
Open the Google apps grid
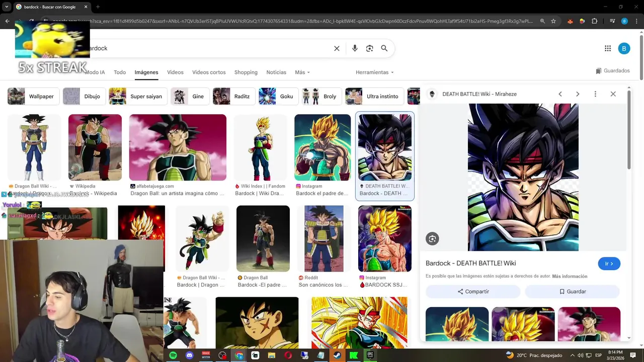tap(608, 48)
